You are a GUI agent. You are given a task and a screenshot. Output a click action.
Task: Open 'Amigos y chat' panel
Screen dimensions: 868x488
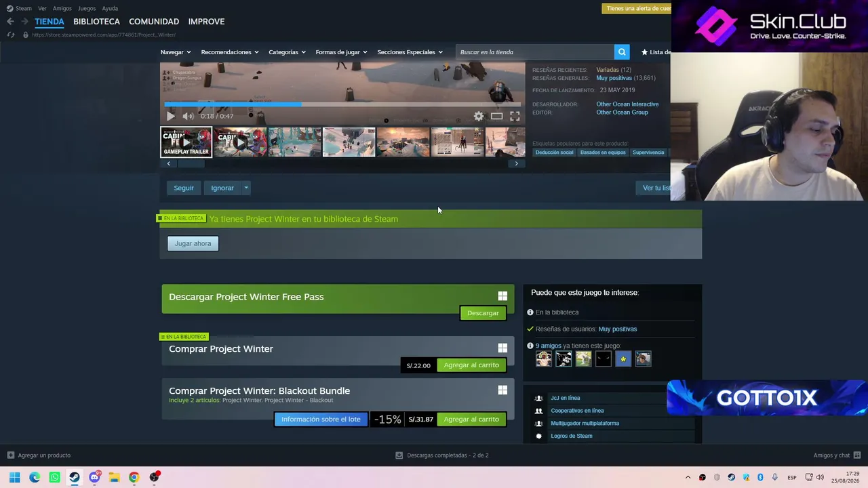tap(837, 455)
